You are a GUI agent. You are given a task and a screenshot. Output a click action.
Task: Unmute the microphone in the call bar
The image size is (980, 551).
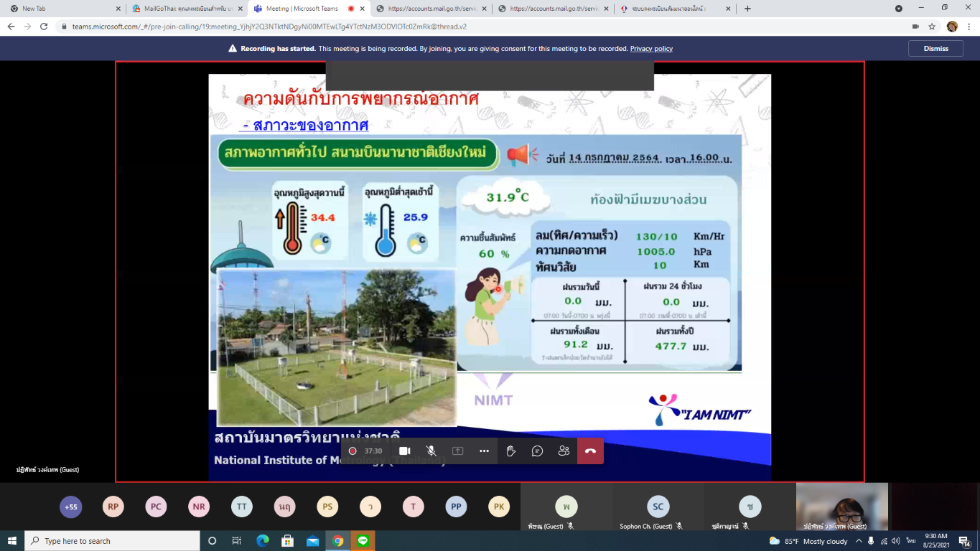(x=431, y=451)
